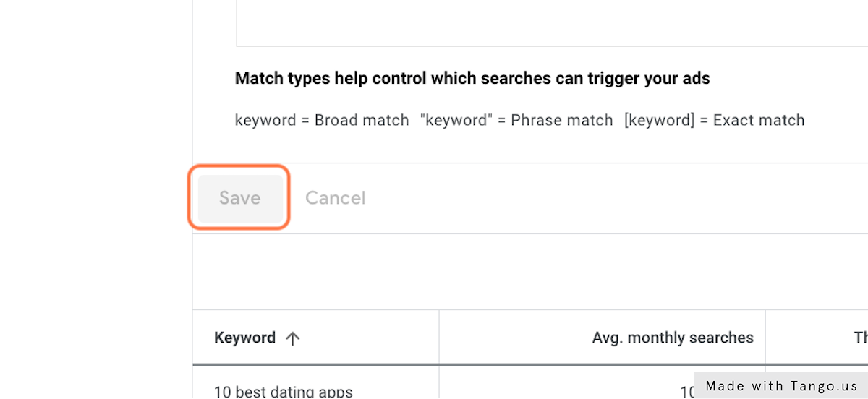
Task: Click the 'Phrase match' label text
Action: 562,120
